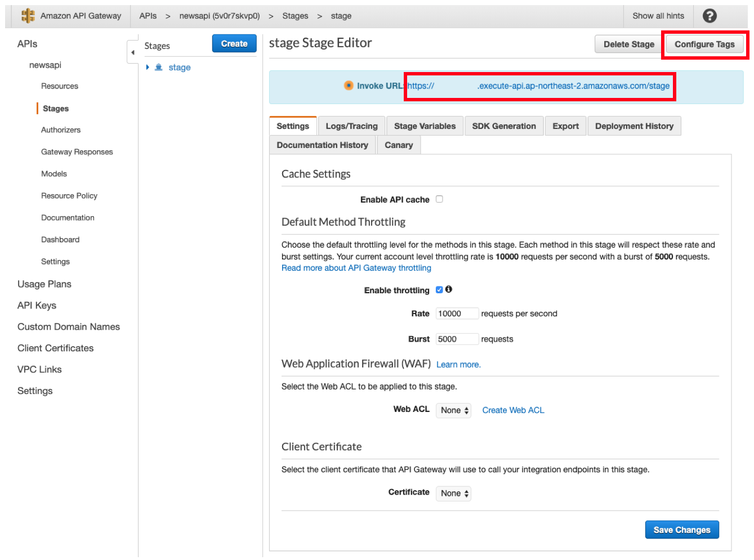Open Resource Policy in sidebar
Viewport: 754px width, 560px height.
coord(69,196)
